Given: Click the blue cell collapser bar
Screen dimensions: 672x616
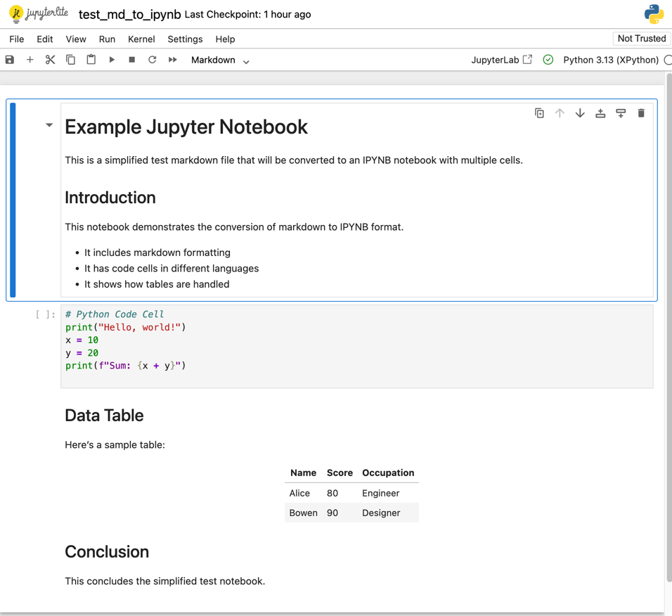Looking at the screenshot, I should click(13, 200).
